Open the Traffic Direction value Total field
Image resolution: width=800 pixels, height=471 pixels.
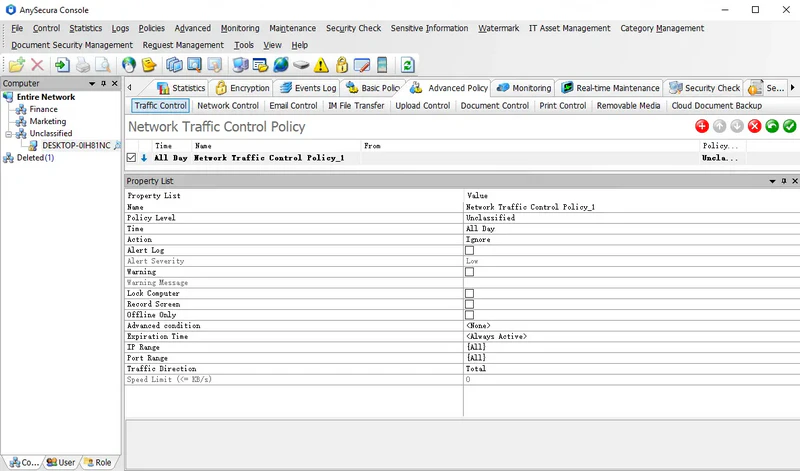click(x=632, y=368)
